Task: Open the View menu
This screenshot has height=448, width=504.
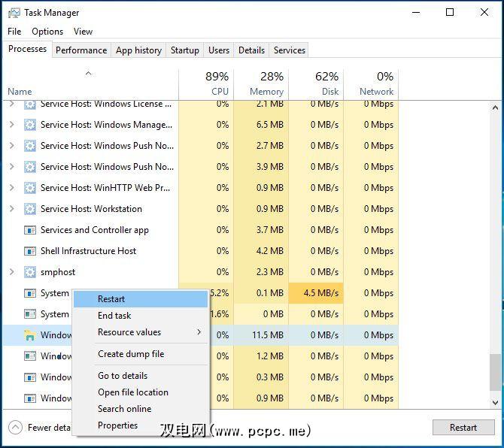Action: pyautogui.click(x=83, y=32)
